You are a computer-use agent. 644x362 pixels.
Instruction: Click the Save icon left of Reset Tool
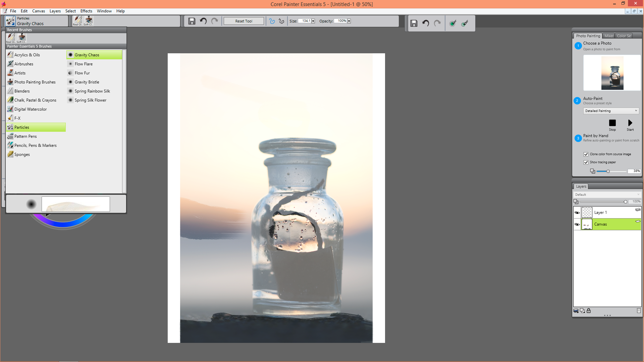192,21
